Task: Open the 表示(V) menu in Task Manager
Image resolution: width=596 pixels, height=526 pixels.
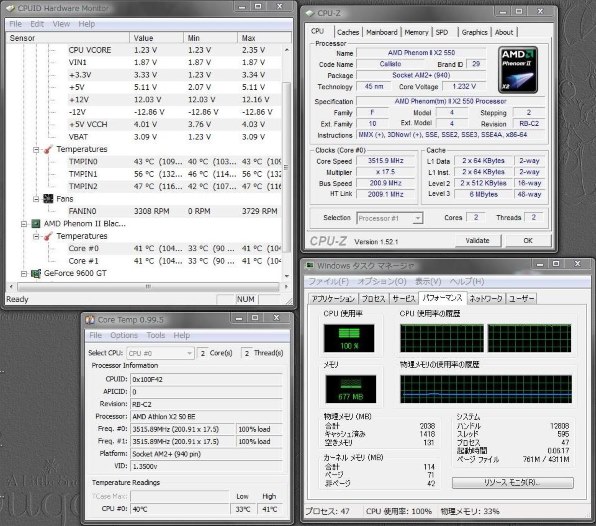Action: pos(428,282)
